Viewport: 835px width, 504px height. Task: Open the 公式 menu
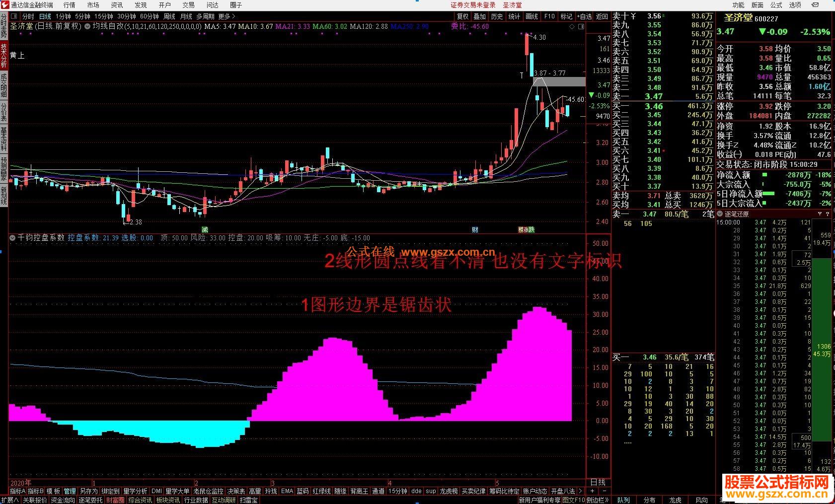[776, 5]
